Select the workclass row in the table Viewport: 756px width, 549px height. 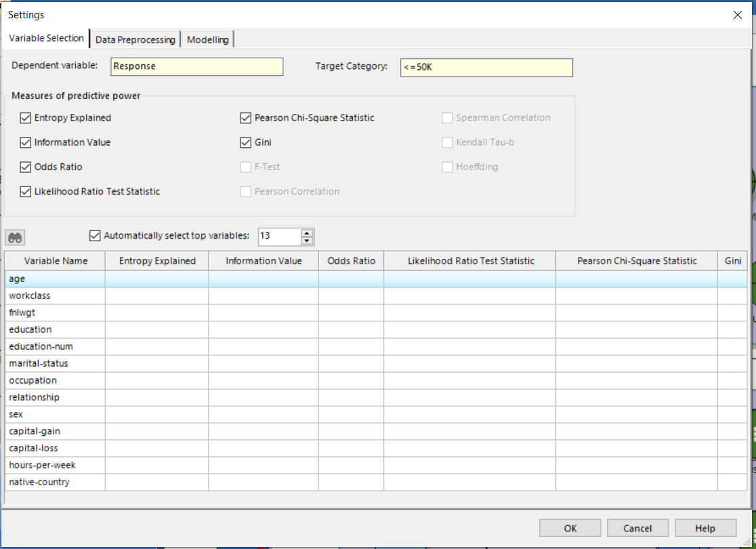tap(54, 295)
